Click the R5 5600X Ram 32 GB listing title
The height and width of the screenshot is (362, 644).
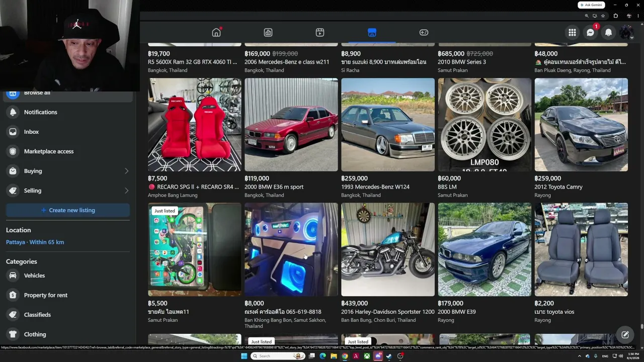point(193,62)
